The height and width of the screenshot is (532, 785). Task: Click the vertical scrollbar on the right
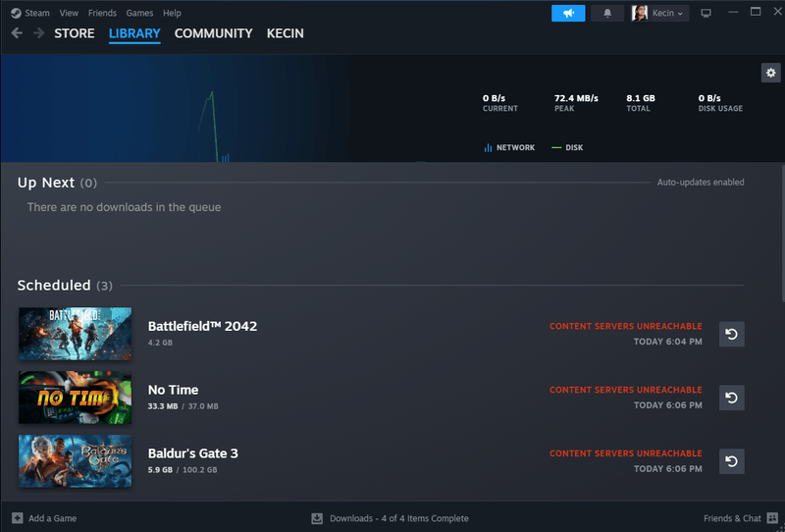(782, 234)
